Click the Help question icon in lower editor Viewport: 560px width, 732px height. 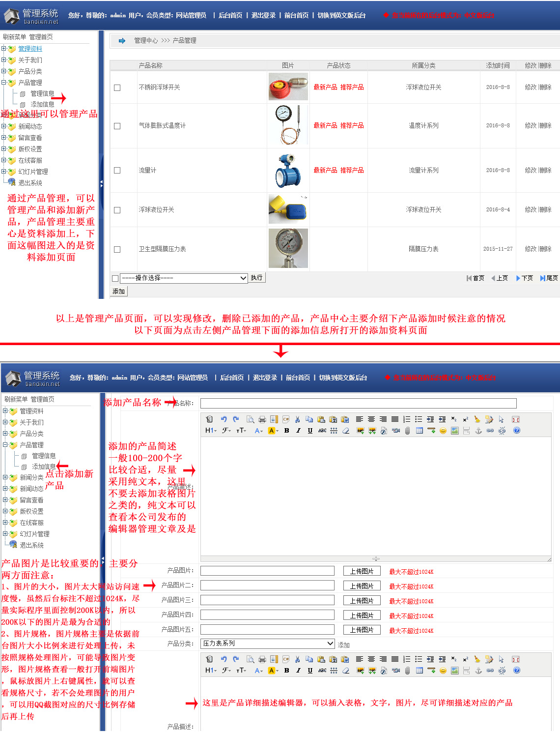(516, 671)
